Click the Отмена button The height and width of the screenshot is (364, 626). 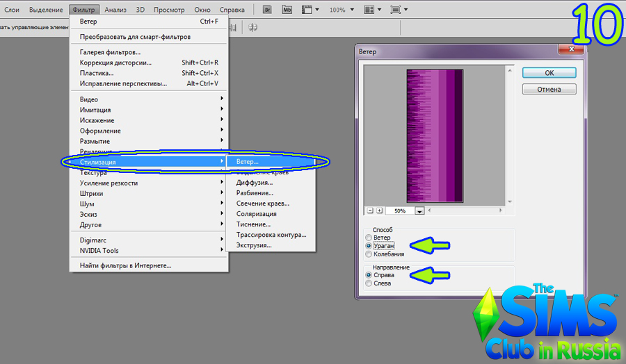pos(549,89)
